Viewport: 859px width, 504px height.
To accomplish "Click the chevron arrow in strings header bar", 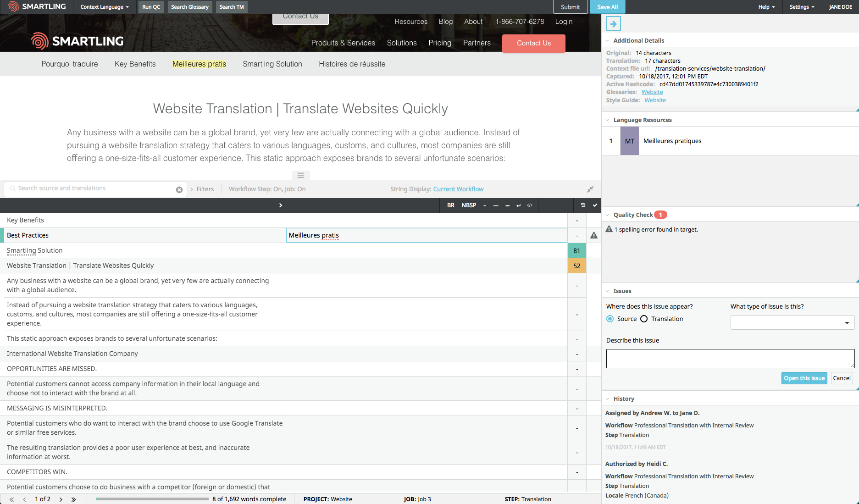I will pos(281,205).
